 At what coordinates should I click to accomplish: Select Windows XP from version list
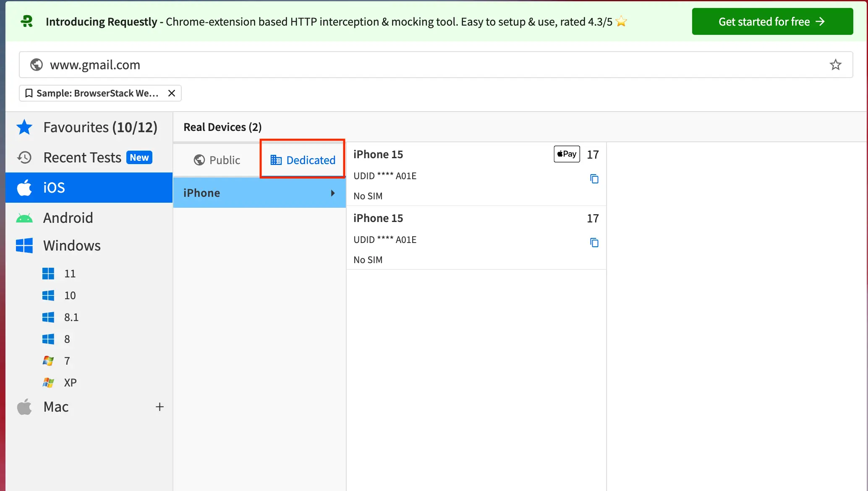(70, 382)
